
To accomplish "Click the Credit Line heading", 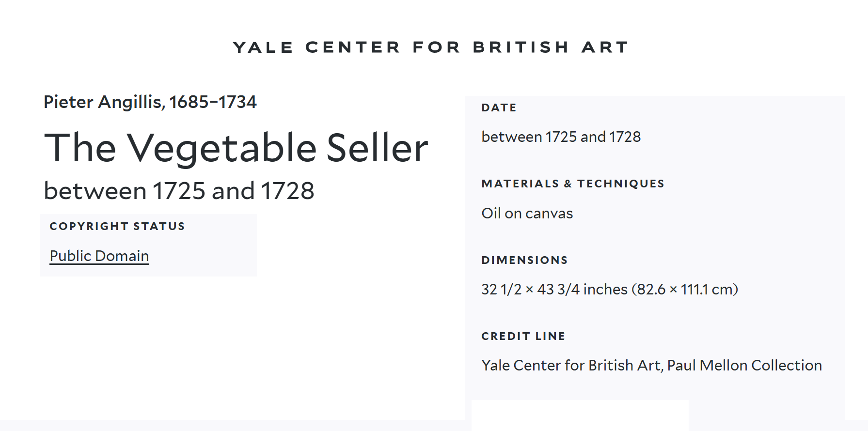I will click(523, 336).
